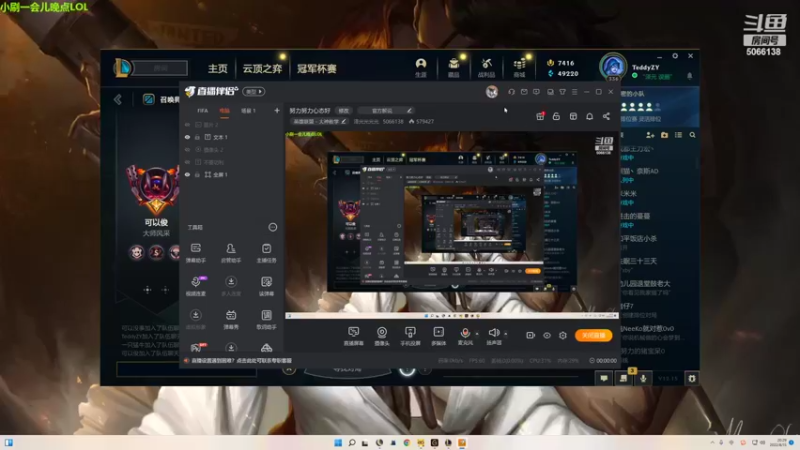Hide the 全屏 1 source layer
Screen dimensions: 800x450
coord(187,174)
